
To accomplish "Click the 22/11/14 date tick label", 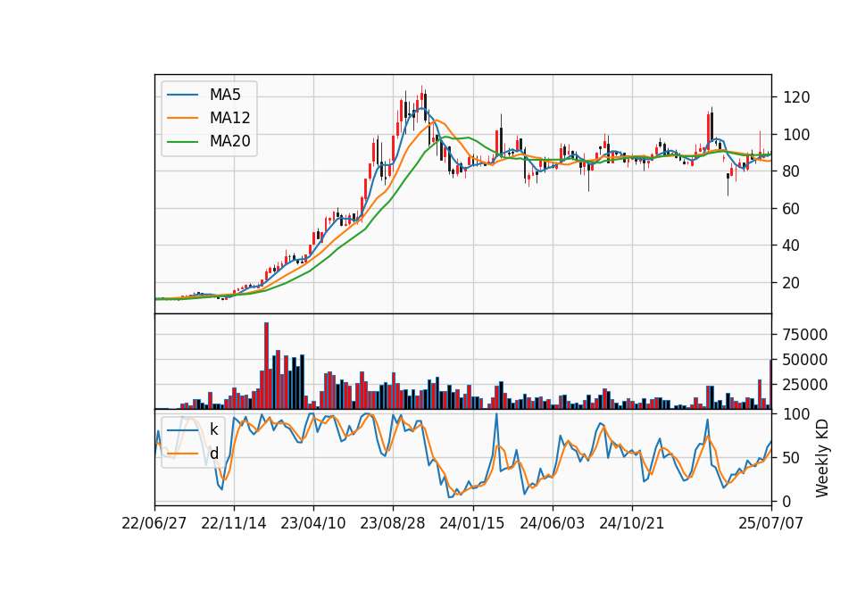I will 234,523.
